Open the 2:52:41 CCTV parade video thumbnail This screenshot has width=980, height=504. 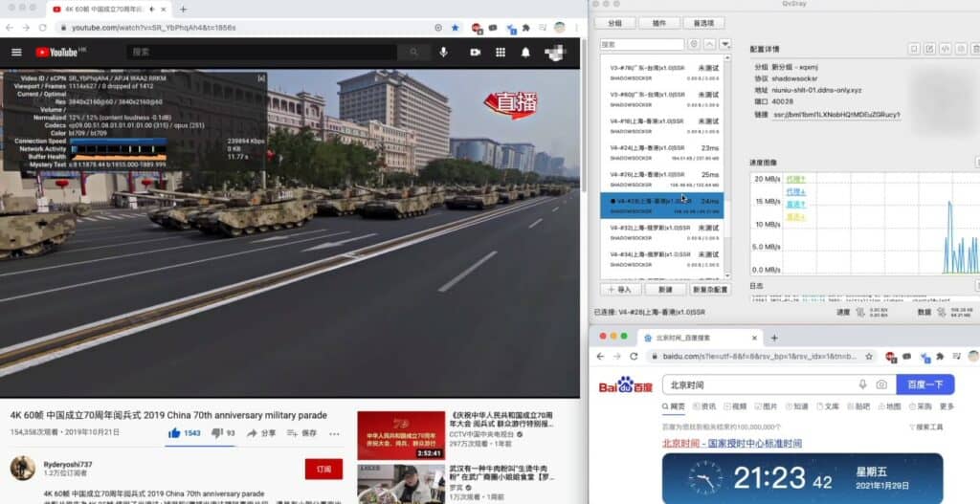pos(401,435)
